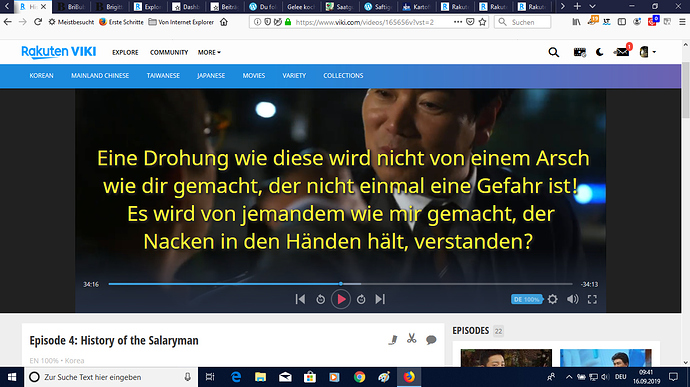Open the Viki search magnifier
Image resolution: width=690 pixels, height=387 pixels.
(x=554, y=52)
